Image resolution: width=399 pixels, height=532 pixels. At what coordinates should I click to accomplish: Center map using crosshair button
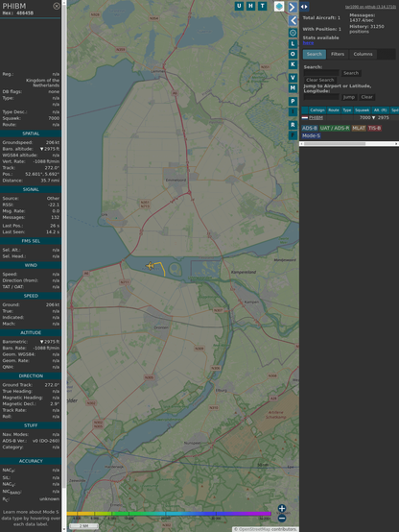293,33
